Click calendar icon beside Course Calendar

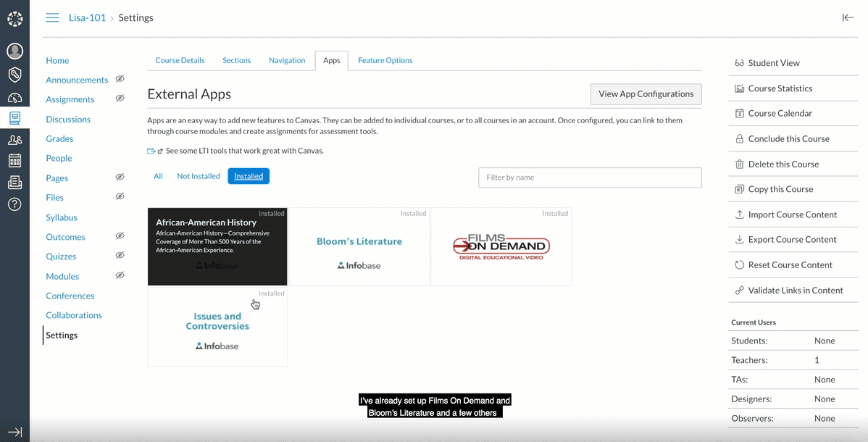click(739, 114)
